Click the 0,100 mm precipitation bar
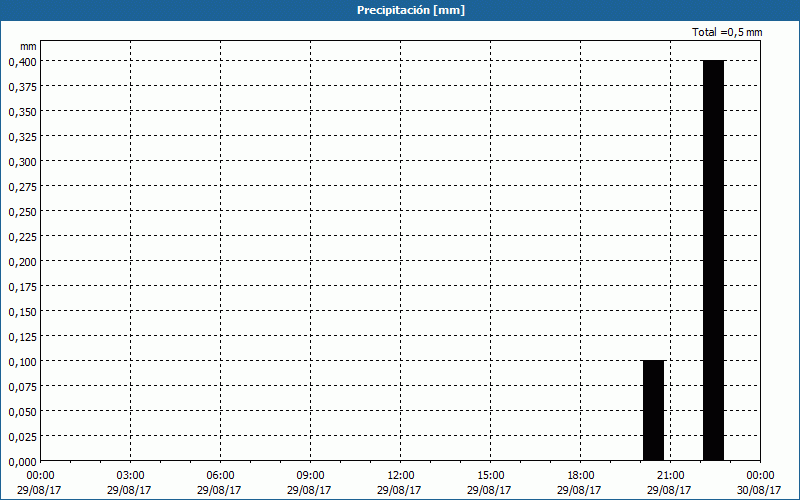The width and height of the screenshot is (800, 500). coord(654,410)
